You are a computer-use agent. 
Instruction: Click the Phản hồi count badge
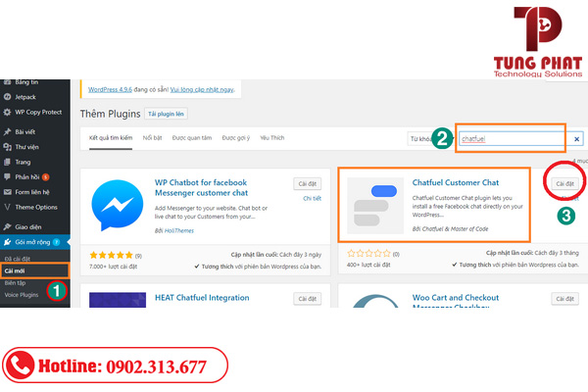[46, 177]
